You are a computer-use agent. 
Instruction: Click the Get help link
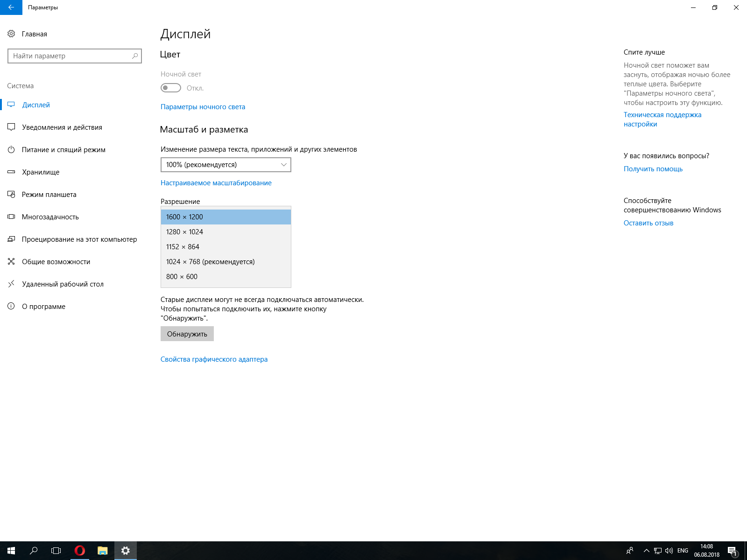tap(653, 169)
